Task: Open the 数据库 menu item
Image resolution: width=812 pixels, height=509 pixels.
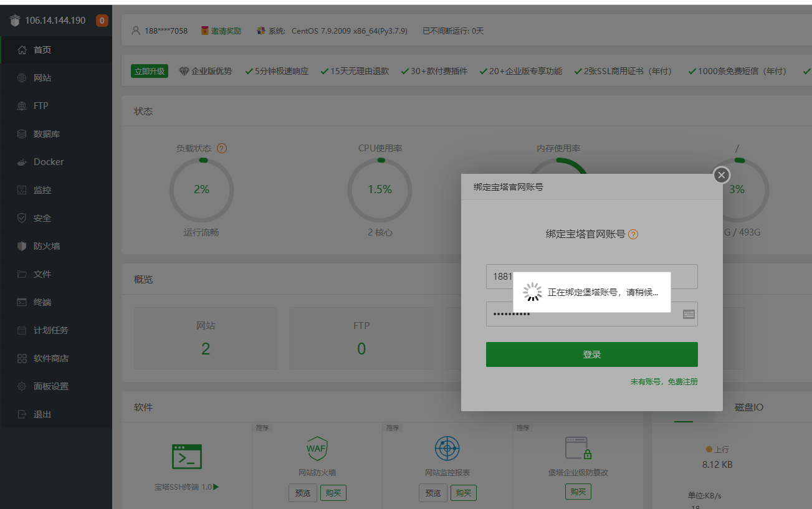Action: 56,134
